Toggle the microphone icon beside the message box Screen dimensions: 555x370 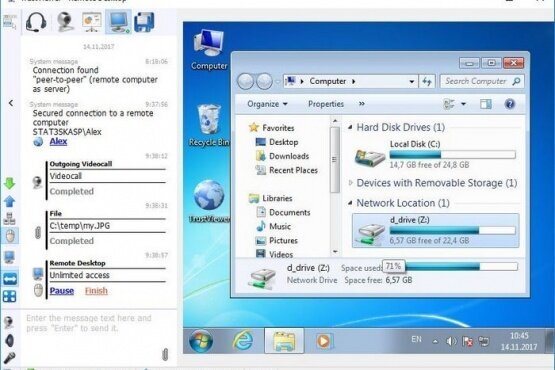point(9,358)
